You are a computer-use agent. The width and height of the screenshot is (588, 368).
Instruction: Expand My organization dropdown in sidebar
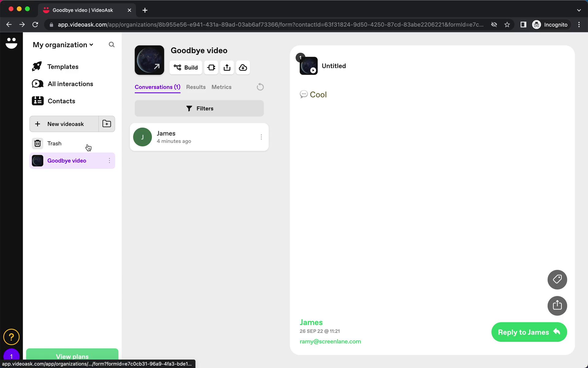point(63,44)
